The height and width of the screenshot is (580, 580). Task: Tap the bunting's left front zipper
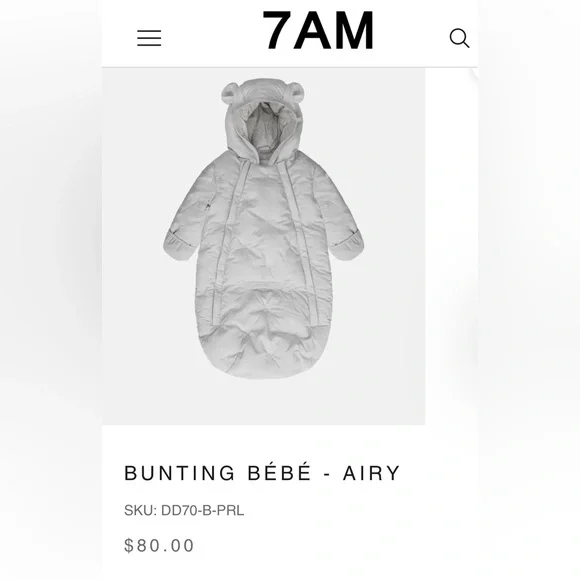(228, 240)
